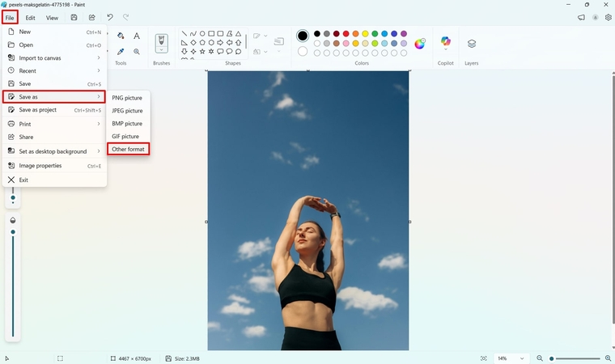The image size is (615, 364).
Task: Select the Five-point star shape
Action: (202, 52)
